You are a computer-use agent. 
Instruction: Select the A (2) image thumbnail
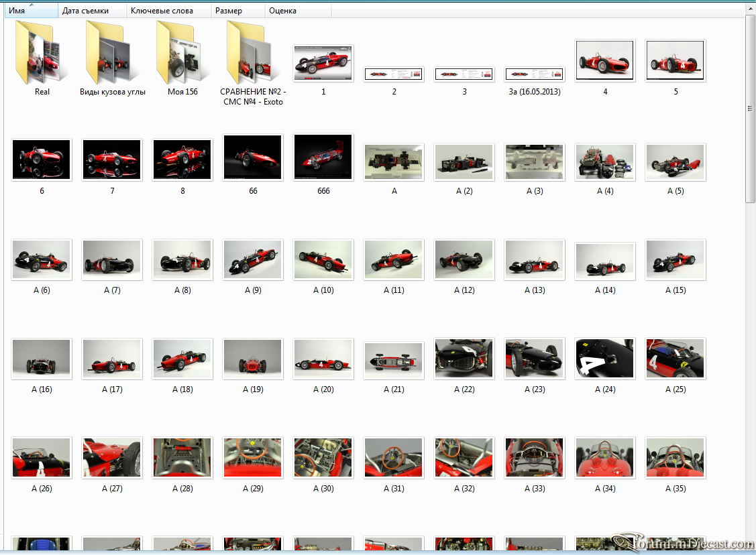point(464,162)
